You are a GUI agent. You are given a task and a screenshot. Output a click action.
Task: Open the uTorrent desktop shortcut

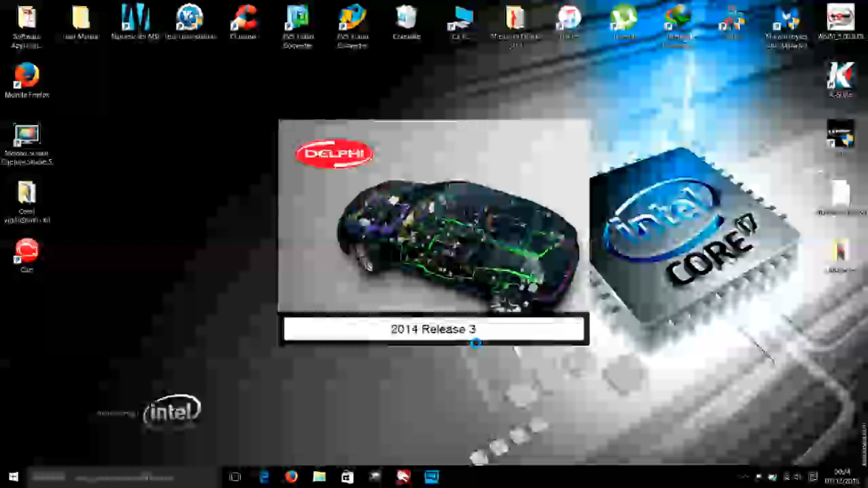pyautogui.click(x=624, y=23)
